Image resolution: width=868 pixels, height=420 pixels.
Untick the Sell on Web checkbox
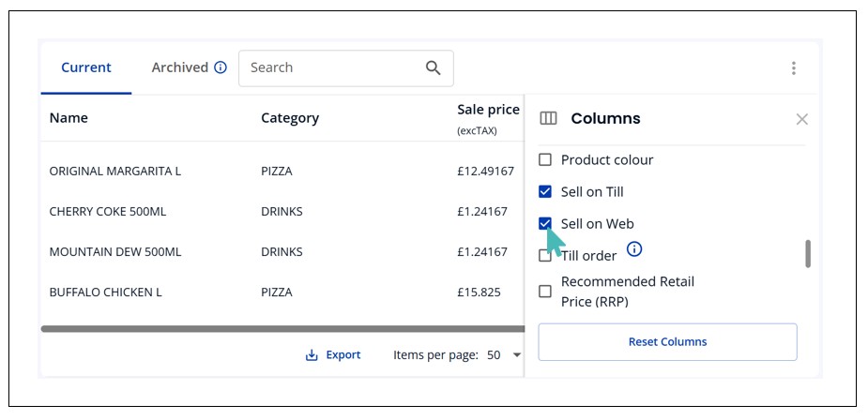545,223
